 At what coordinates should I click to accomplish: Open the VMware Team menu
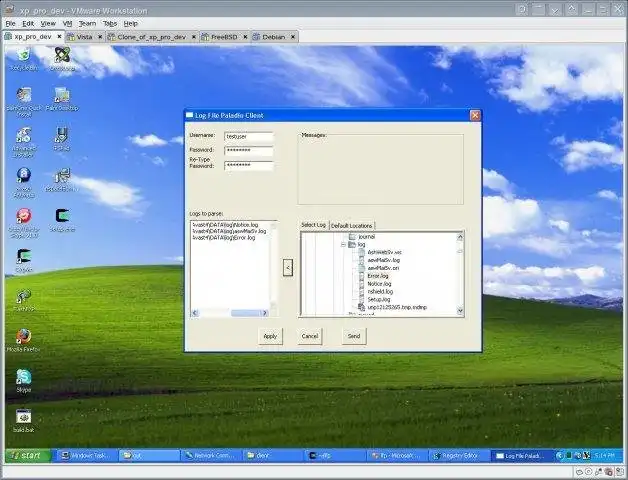point(87,24)
